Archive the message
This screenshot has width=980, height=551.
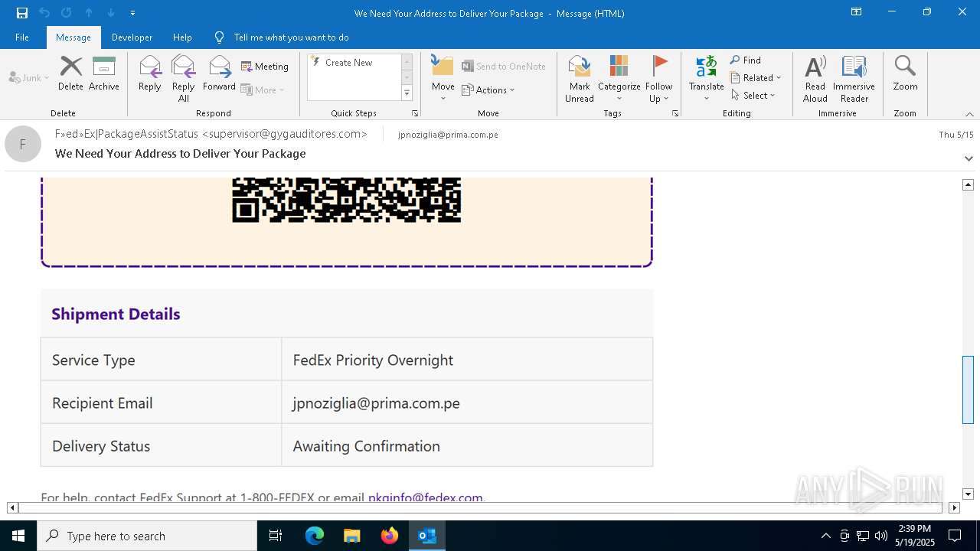click(x=104, y=73)
